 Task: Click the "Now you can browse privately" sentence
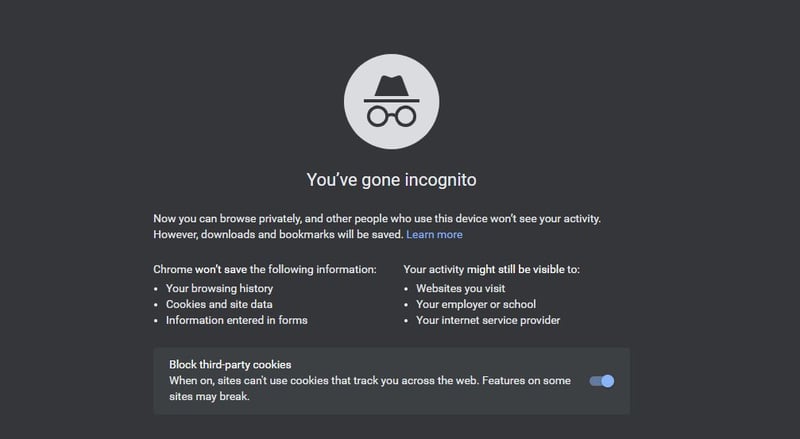point(377,218)
